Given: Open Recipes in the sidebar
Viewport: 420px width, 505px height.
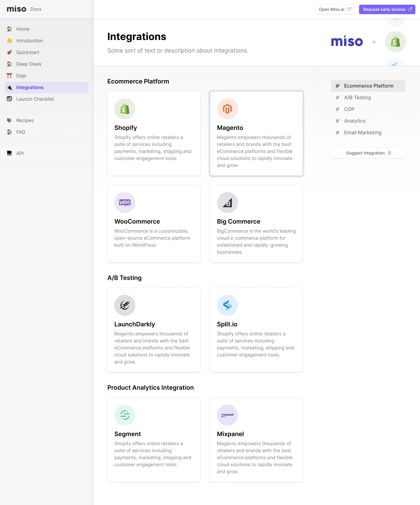Looking at the screenshot, I should (47, 120).
